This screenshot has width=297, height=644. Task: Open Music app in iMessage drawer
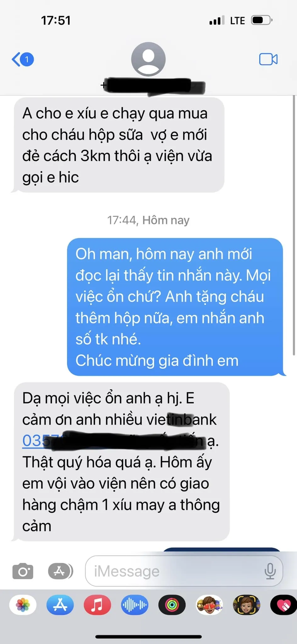click(x=97, y=605)
